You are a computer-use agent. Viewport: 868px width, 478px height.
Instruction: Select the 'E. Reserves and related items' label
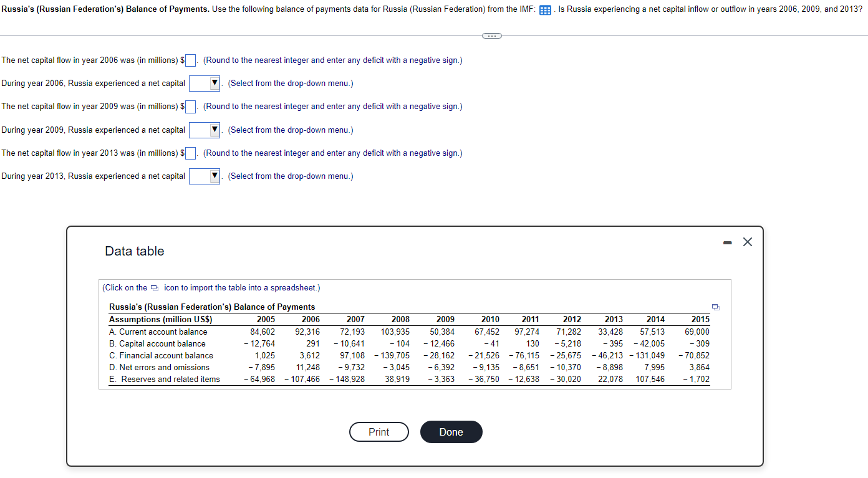pos(165,379)
